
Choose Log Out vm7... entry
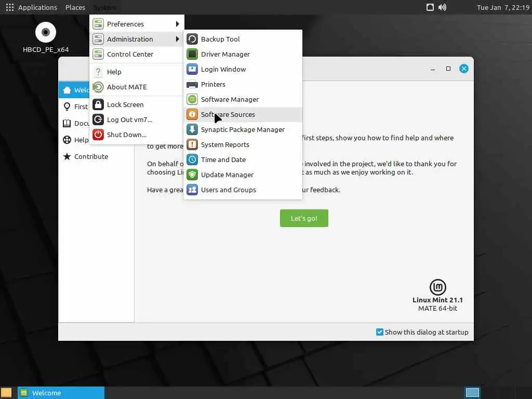[x=137, y=119]
